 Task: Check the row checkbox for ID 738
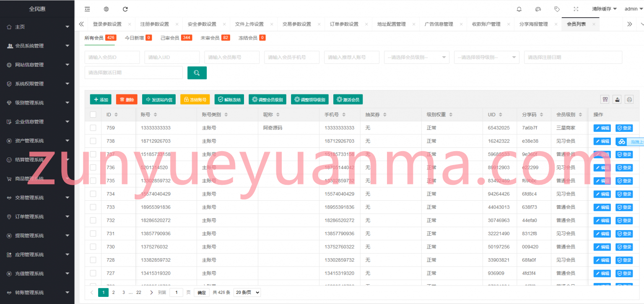pos(93,141)
